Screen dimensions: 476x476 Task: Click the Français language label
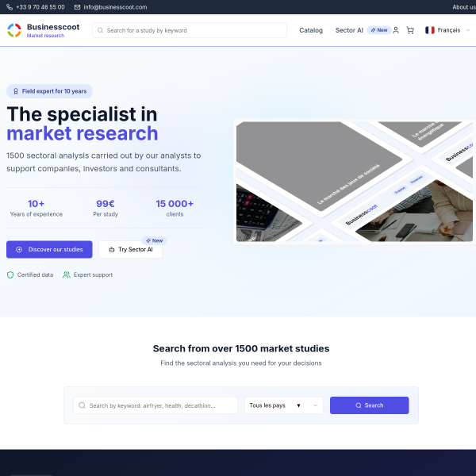pos(449,30)
